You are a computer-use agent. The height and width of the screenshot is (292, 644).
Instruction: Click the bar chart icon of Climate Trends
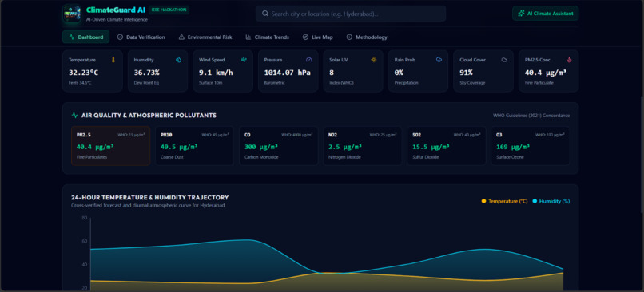click(x=248, y=37)
